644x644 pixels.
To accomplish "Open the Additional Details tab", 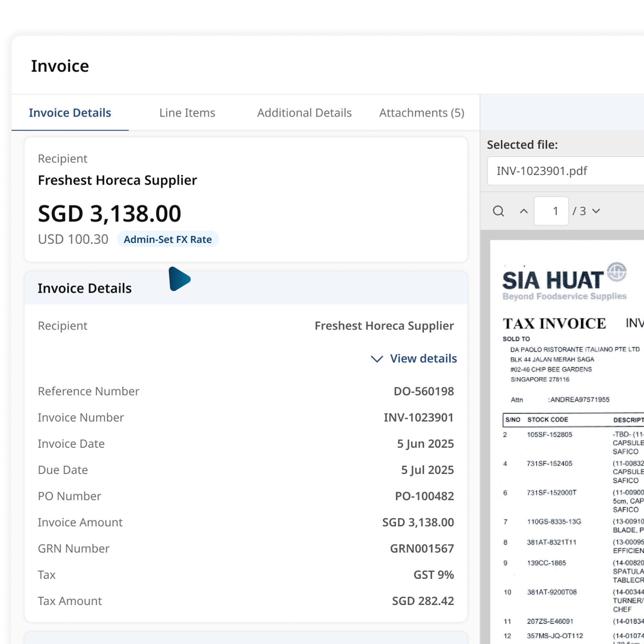I will tap(304, 113).
